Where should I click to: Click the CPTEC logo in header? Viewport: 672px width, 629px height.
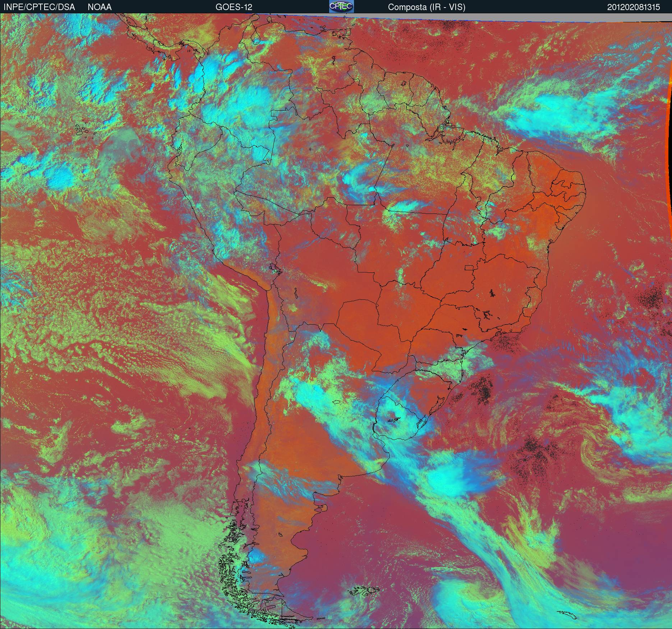tap(341, 6)
